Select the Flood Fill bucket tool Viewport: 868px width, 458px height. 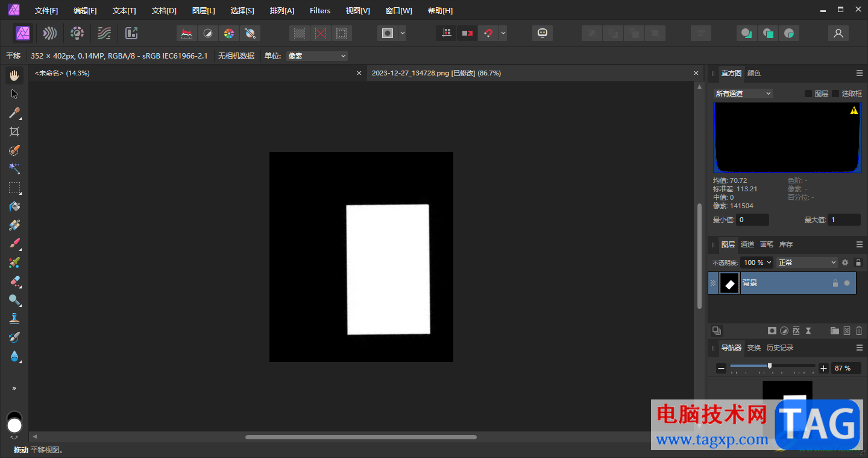pos(14,206)
